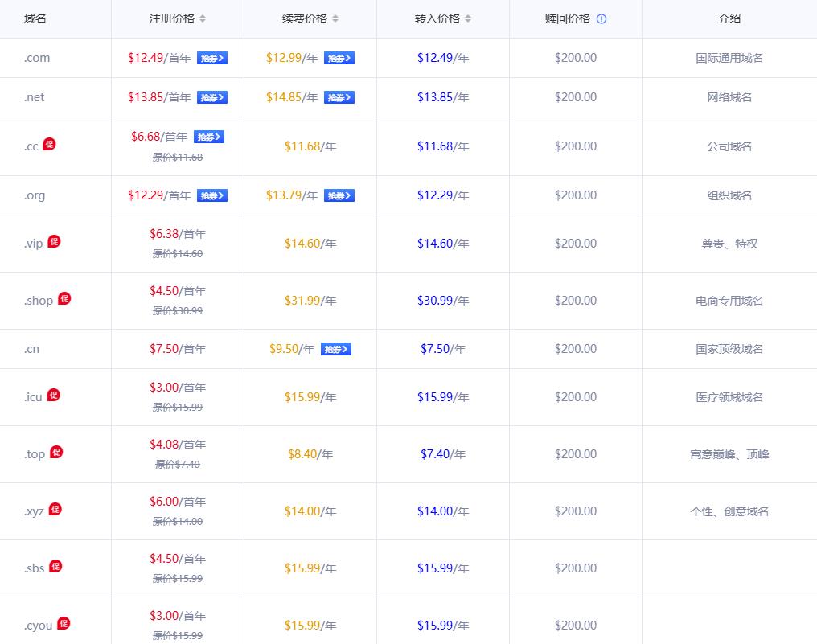Select the .com domain name cell
817x644 pixels.
click(x=37, y=58)
